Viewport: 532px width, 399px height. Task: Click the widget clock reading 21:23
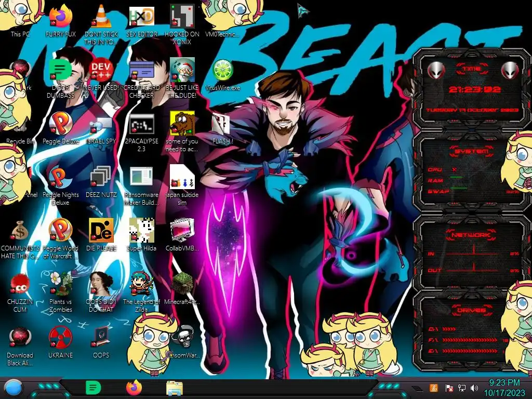474,89
